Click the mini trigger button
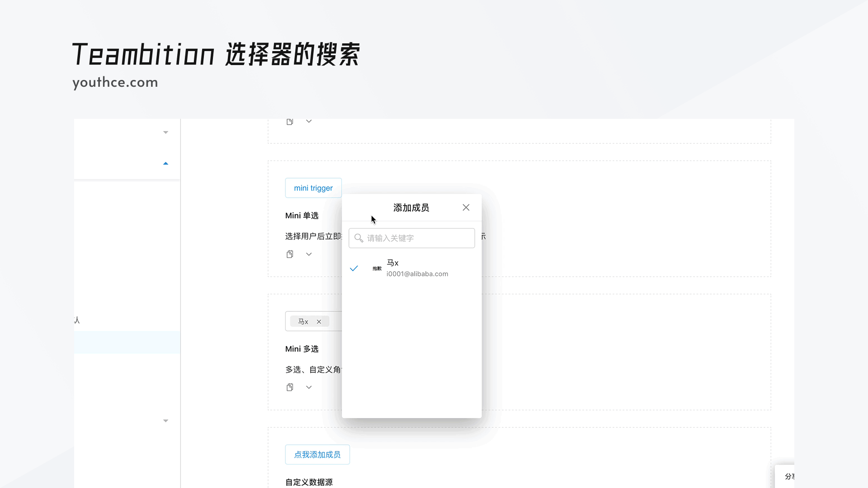This screenshot has width=868, height=488. (x=313, y=188)
